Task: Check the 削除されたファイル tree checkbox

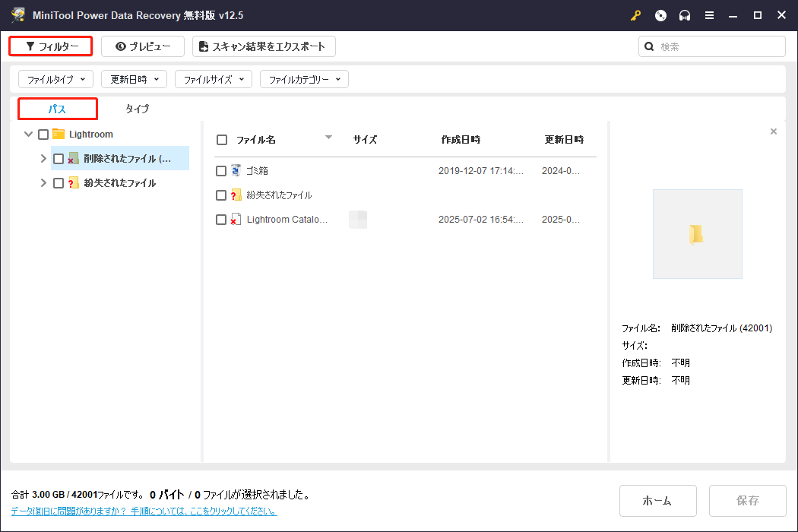Action: (59, 159)
